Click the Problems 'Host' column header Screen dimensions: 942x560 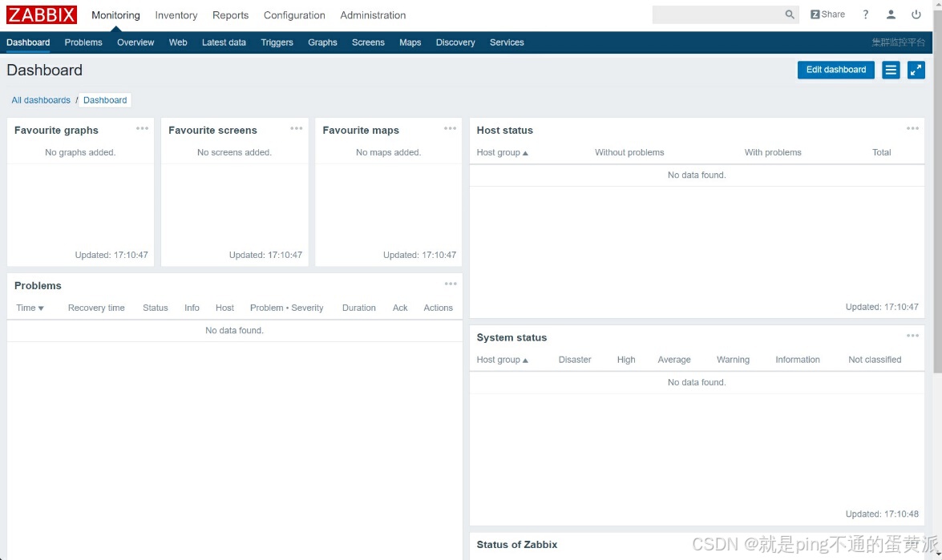point(224,308)
